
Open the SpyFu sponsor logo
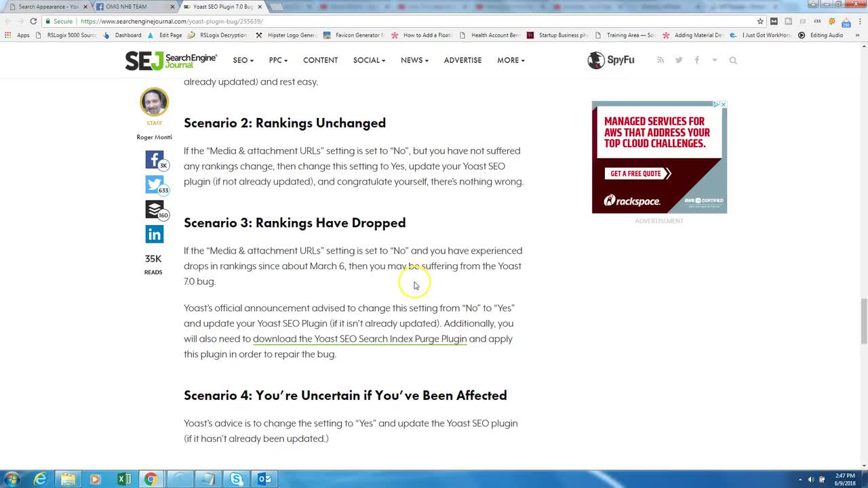click(x=611, y=60)
